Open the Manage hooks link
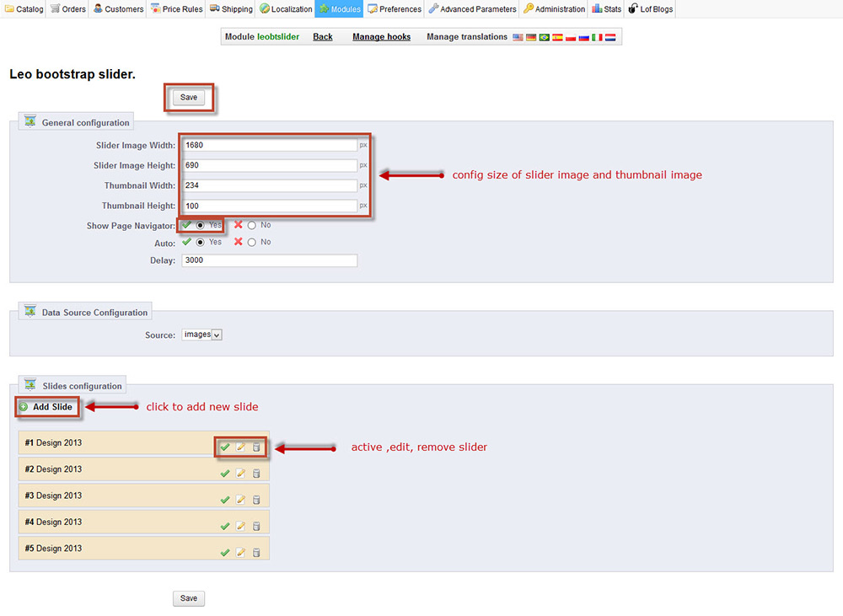Image resolution: width=843 pixels, height=616 pixels. [381, 37]
